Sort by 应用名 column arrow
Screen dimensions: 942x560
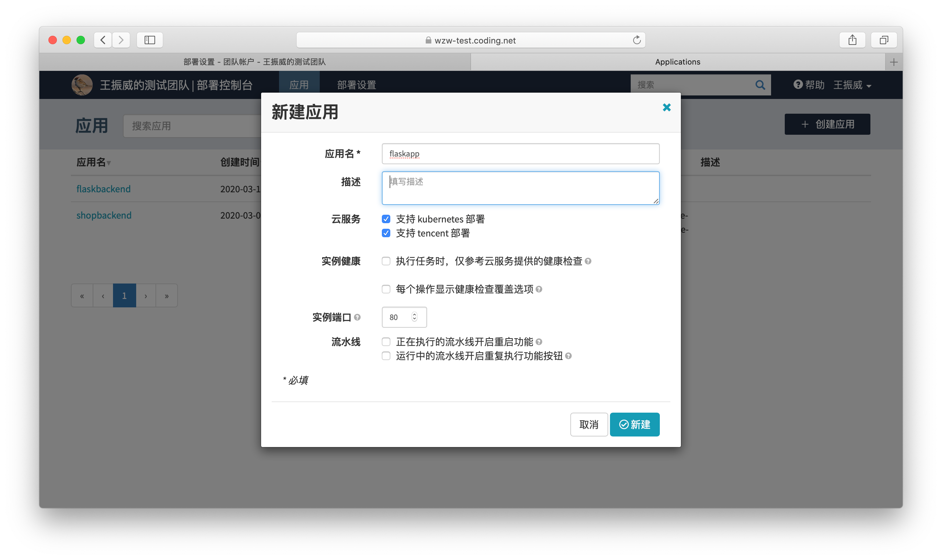(109, 163)
